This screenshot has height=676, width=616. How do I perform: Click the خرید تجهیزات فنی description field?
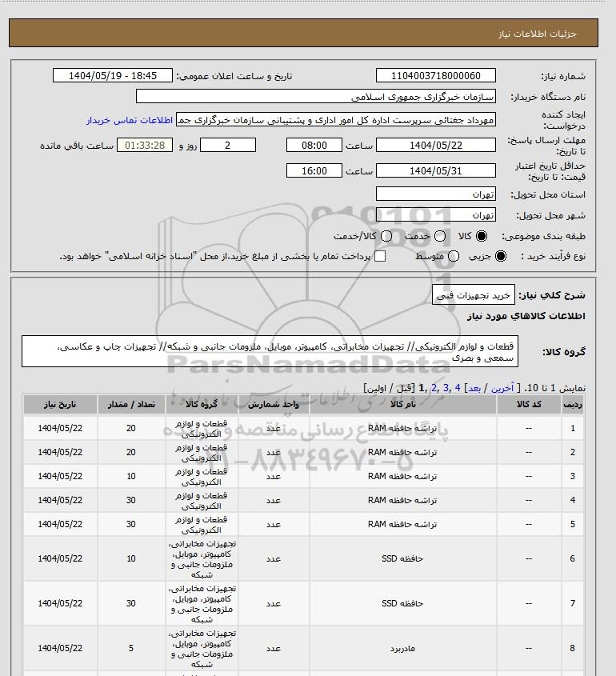point(474,295)
